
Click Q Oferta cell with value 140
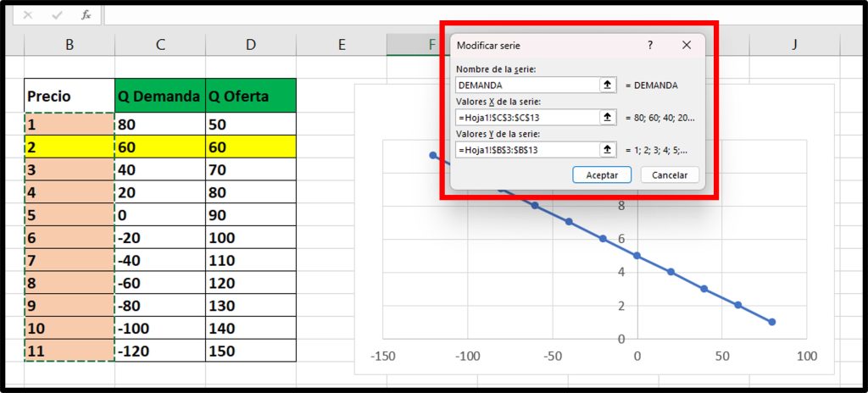251,329
